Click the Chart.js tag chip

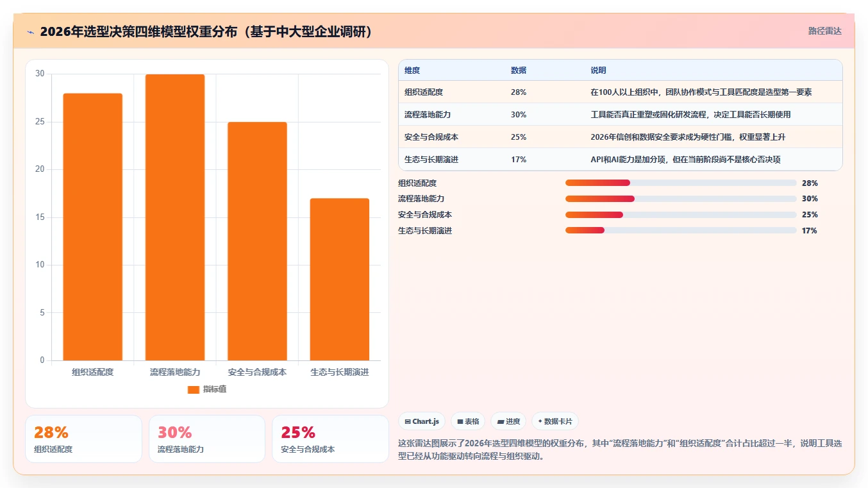pos(422,421)
